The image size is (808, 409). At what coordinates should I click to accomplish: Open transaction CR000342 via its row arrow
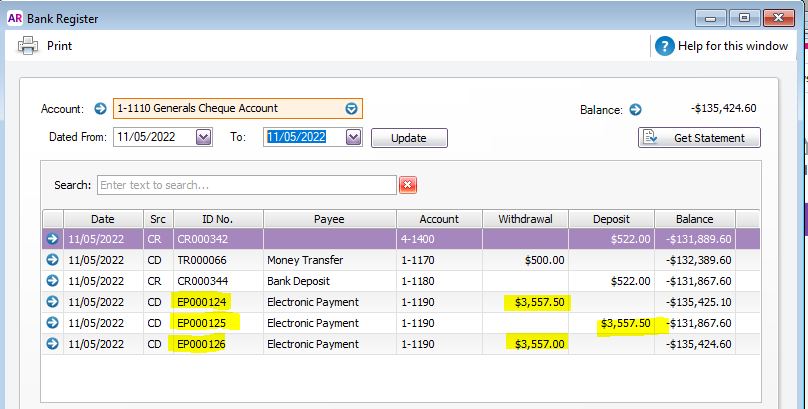52,238
